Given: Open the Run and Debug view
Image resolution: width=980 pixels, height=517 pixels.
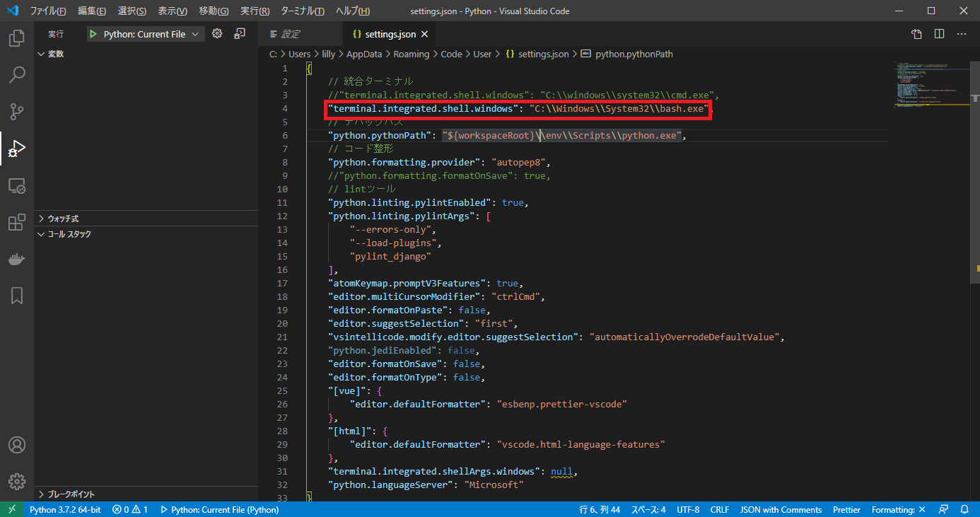Looking at the screenshot, I should click(x=17, y=148).
